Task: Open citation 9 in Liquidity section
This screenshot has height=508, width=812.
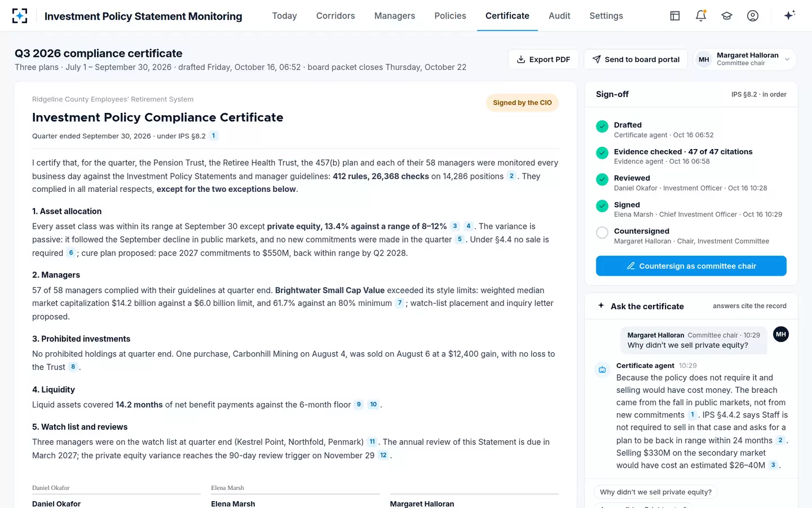Action: click(x=359, y=405)
